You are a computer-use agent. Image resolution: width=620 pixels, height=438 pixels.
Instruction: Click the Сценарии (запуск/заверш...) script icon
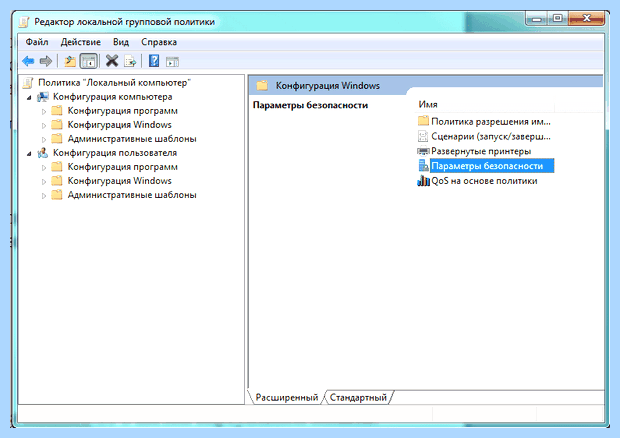[x=423, y=136]
